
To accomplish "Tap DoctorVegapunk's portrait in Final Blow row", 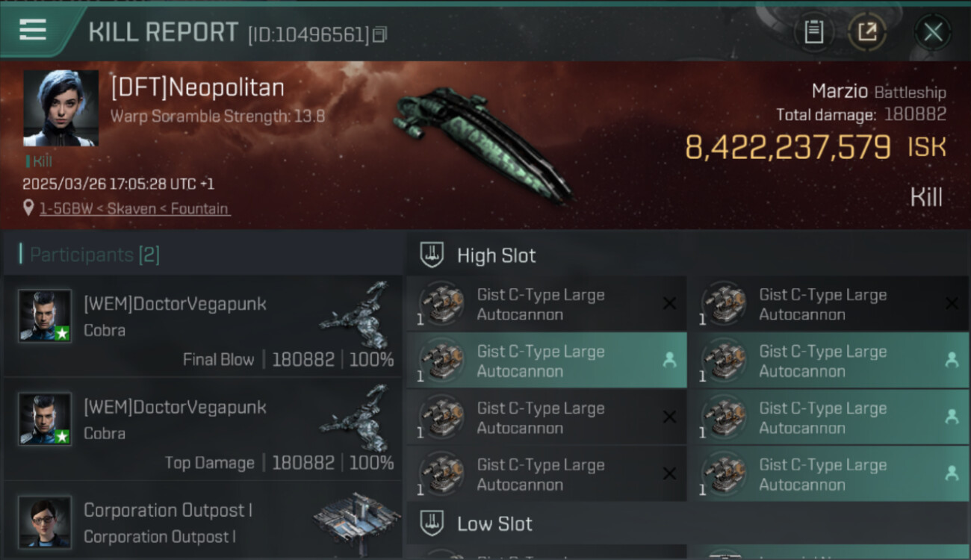I will click(45, 316).
